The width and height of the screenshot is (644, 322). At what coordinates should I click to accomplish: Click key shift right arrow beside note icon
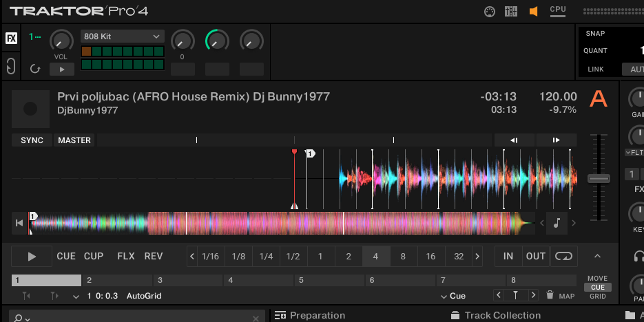coord(573,223)
